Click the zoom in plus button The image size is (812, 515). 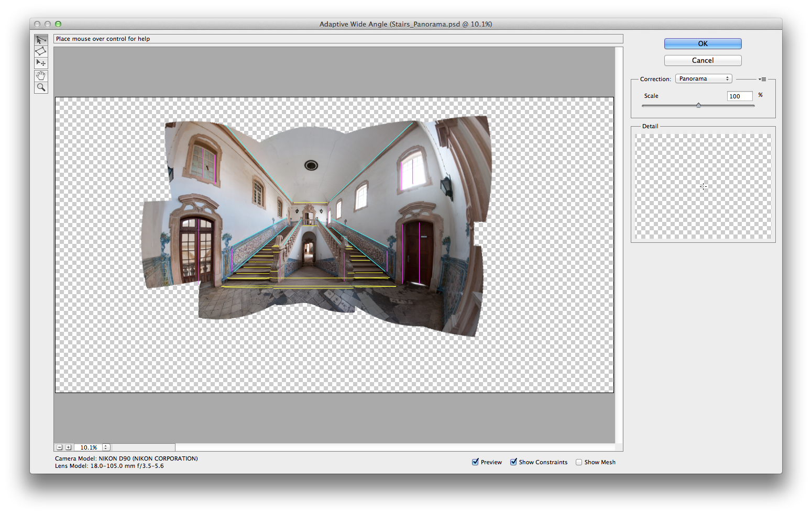click(68, 447)
